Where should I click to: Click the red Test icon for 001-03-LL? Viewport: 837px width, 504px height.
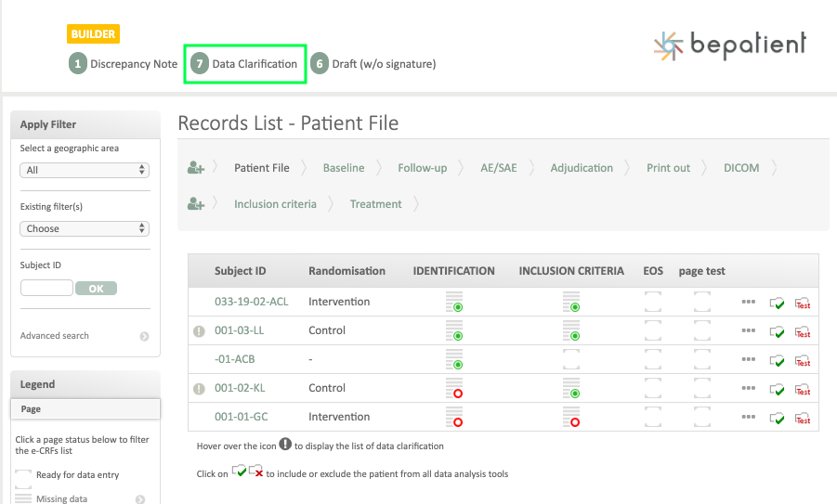803,331
